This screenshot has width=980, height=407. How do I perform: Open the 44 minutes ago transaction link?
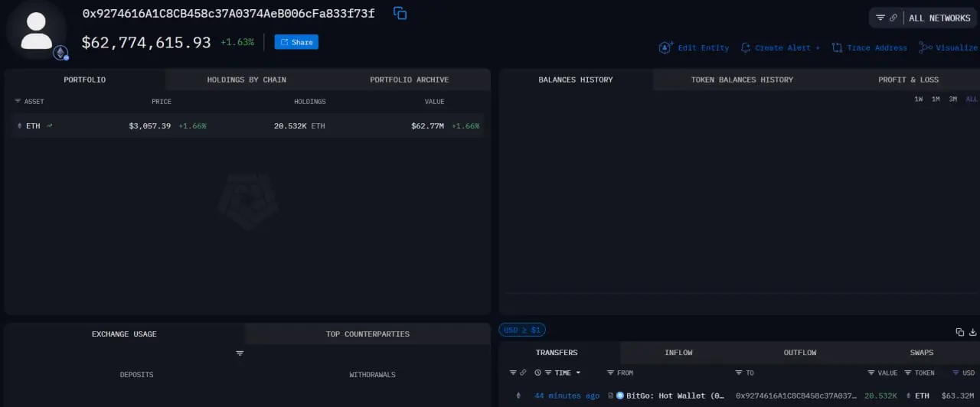[567, 396]
